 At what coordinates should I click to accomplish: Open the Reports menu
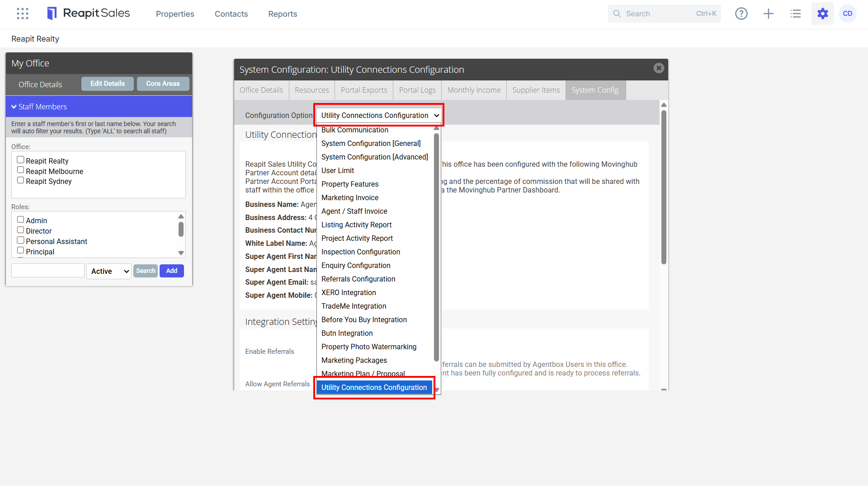pyautogui.click(x=283, y=14)
